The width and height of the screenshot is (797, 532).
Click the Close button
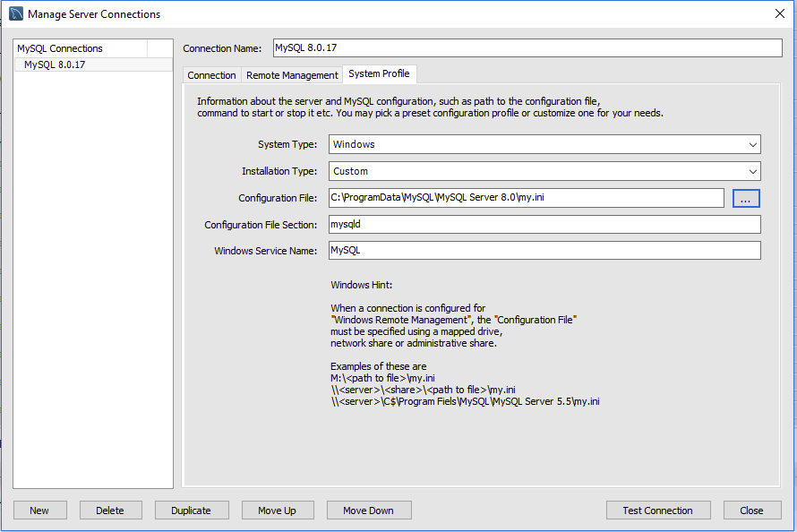(751, 511)
